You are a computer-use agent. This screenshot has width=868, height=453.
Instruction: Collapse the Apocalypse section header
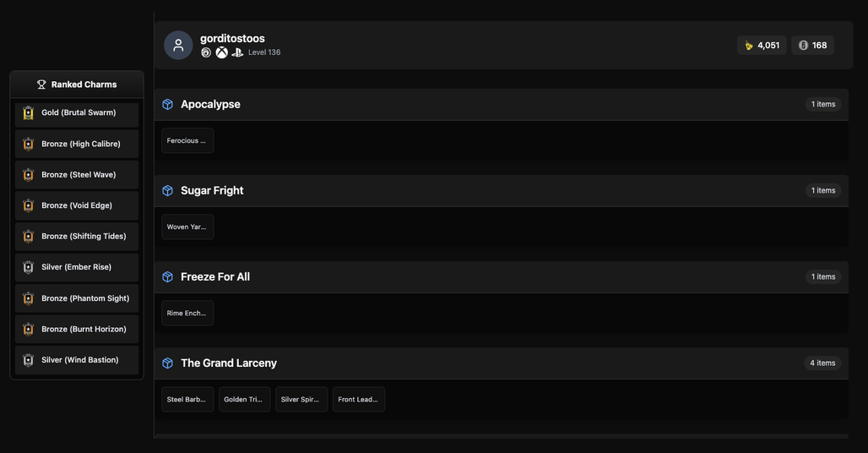pyautogui.click(x=502, y=105)
